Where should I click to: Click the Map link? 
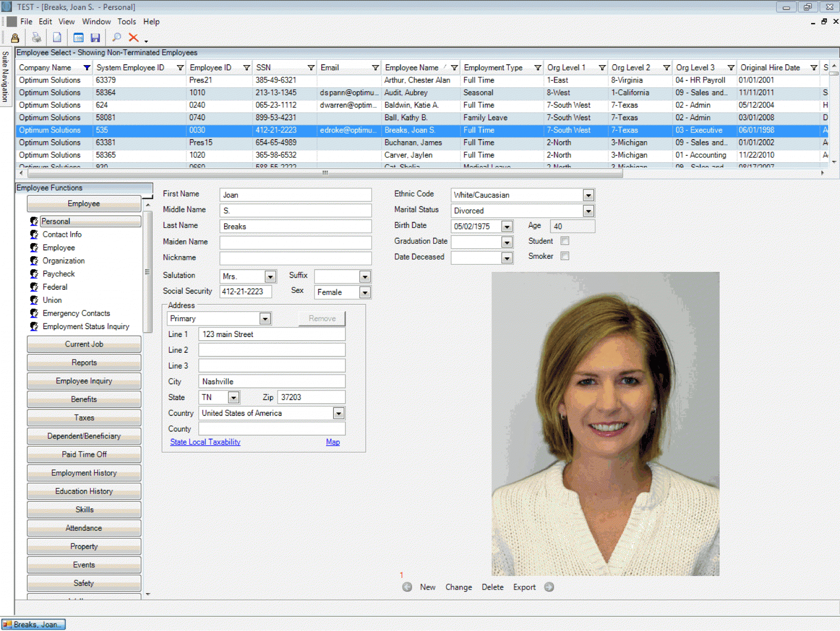pos(333,442)
